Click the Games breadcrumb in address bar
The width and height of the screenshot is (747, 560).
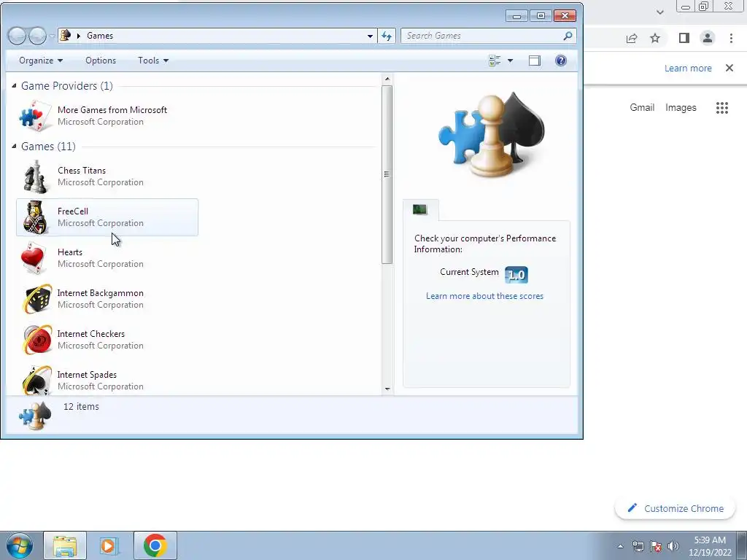[100, 36]
